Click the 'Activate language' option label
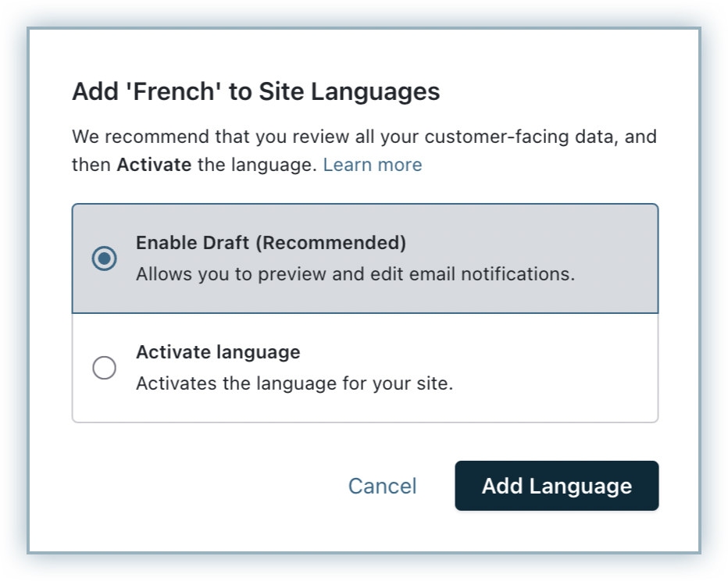The width and height of the screenshot is (728, 581). coord(218,352)
